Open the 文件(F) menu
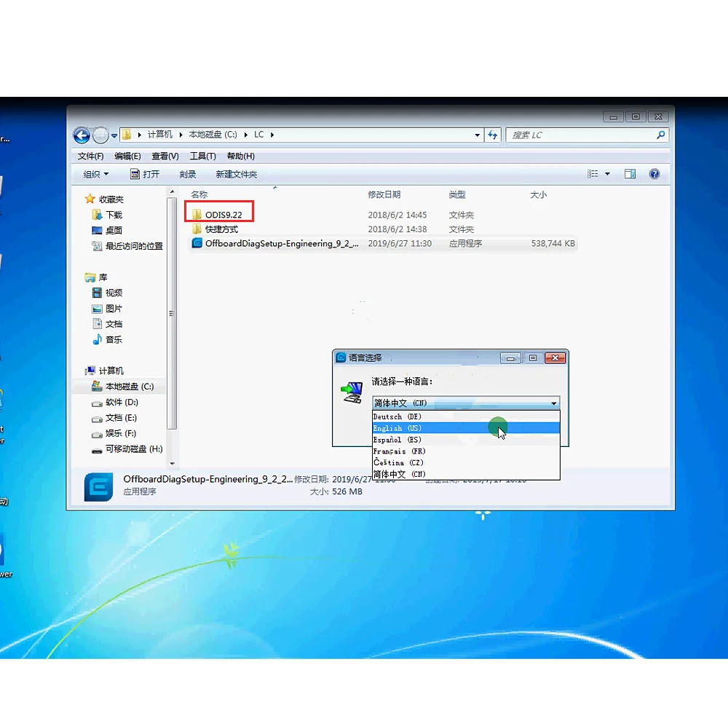 90,156
